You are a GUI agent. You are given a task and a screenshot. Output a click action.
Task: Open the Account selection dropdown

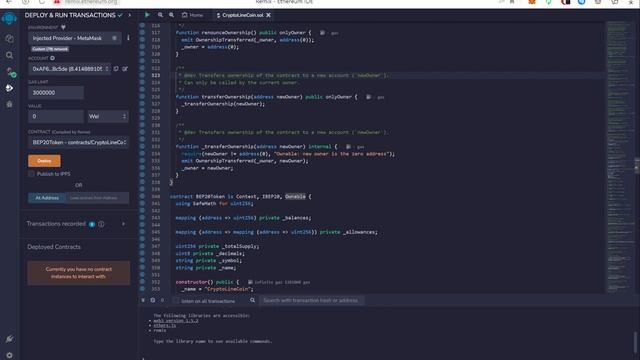[69, 69]
